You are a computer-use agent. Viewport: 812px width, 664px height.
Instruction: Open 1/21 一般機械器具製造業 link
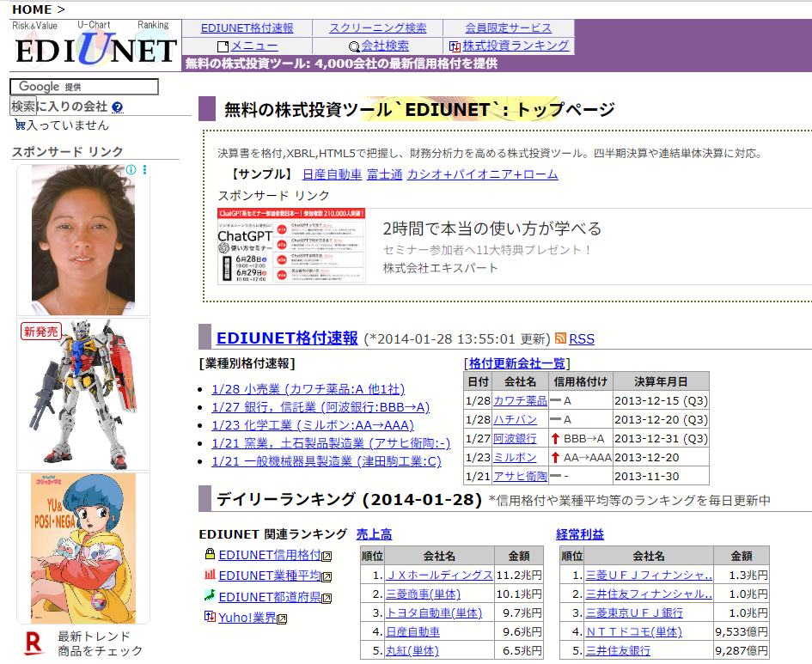[x=327, y=461]
